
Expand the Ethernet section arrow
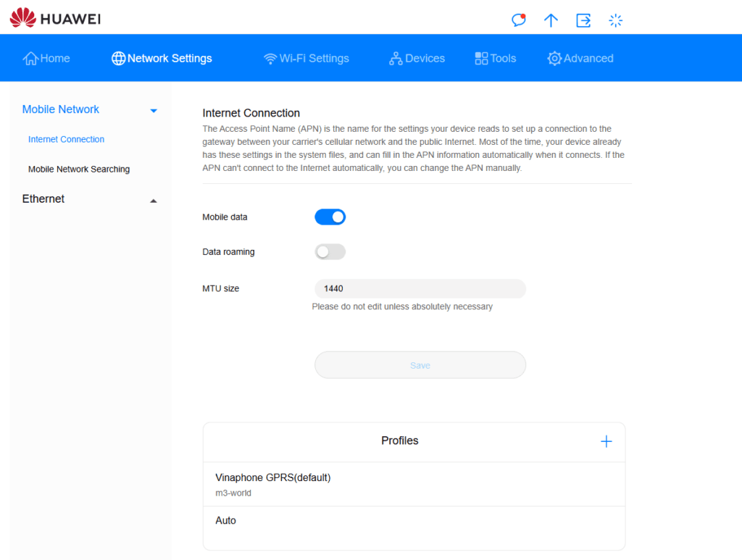154,201
